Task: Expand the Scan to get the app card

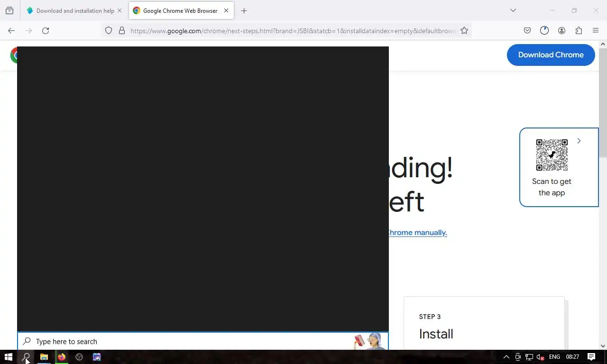Action: tap(579, 141)
